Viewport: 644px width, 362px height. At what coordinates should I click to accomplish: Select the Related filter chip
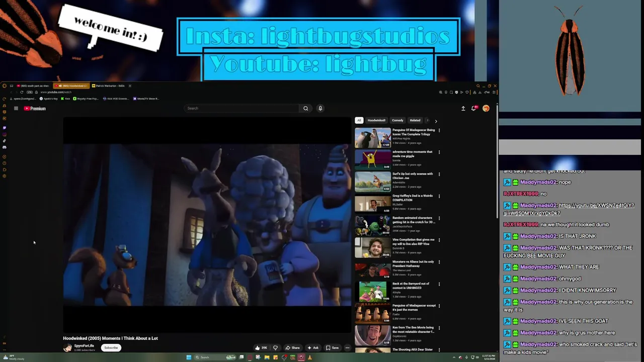click(415, 120)
